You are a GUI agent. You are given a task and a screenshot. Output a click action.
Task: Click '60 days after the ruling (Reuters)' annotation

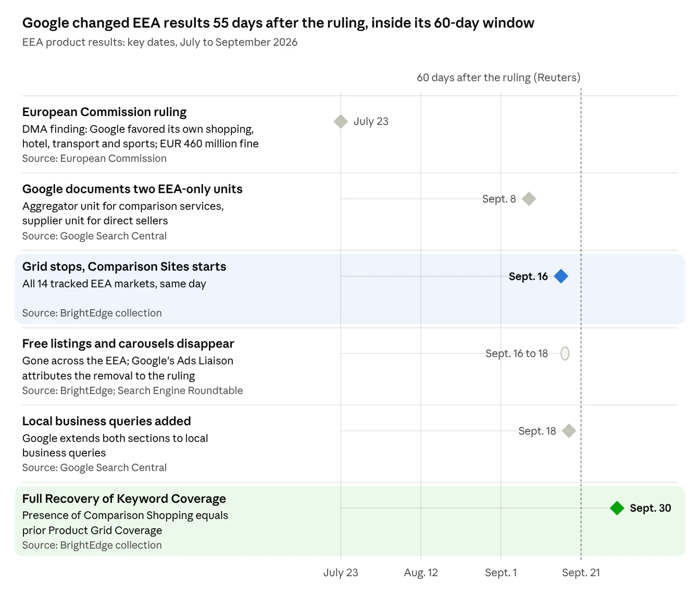tap(498, 78)
